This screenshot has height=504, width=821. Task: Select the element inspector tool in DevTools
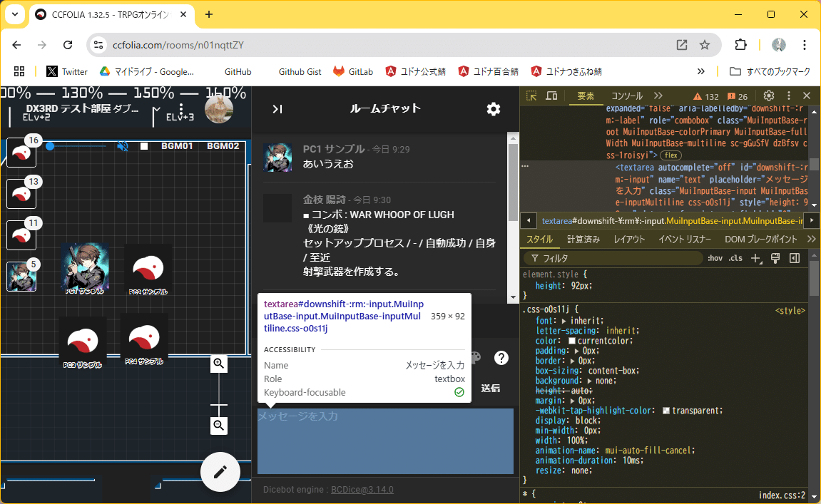click(x=530, y=95)
